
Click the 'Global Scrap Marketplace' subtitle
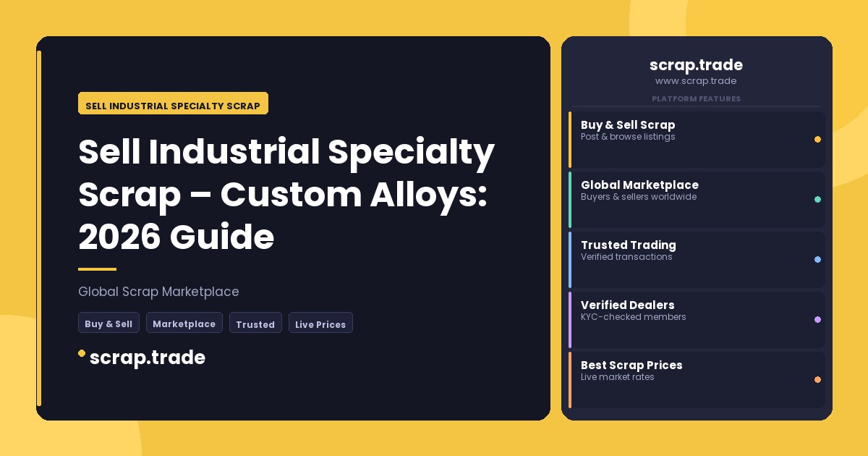tap(158, 292)
